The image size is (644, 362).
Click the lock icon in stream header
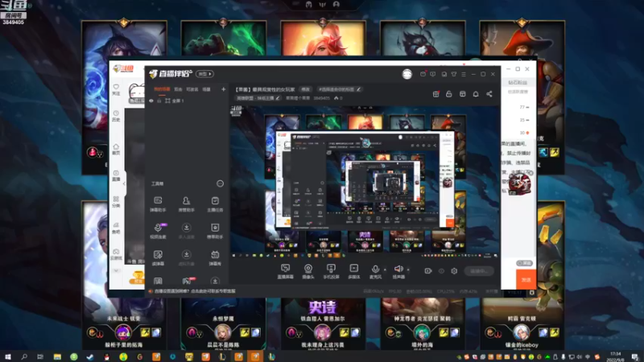(x=449, y=94)
